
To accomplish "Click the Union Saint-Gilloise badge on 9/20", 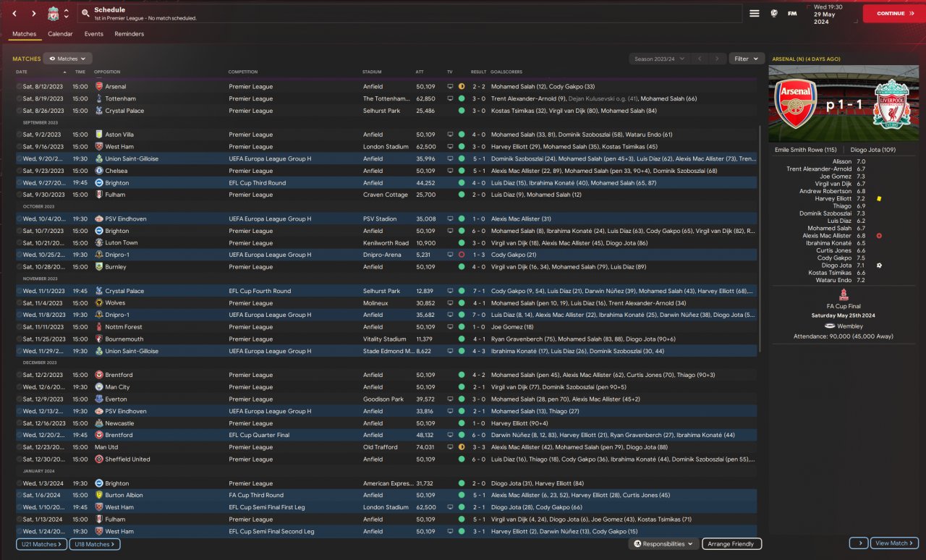I will [99, 158].
